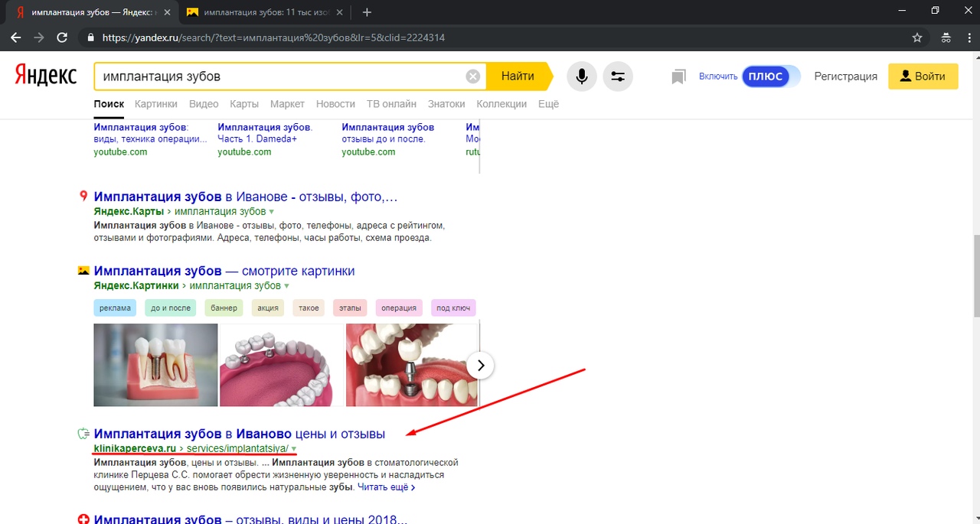
Task: Close the image search tab
Action: pos(339,12)
